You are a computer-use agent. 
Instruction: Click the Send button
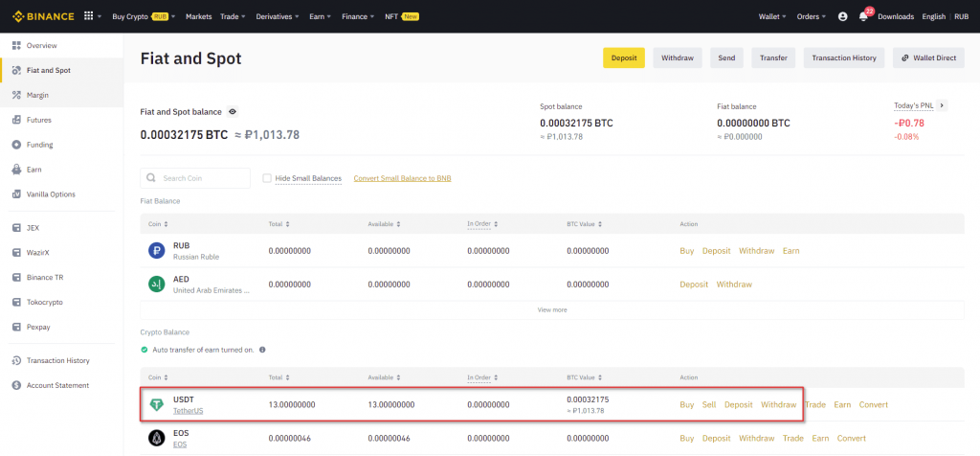[x=726, y=57]
